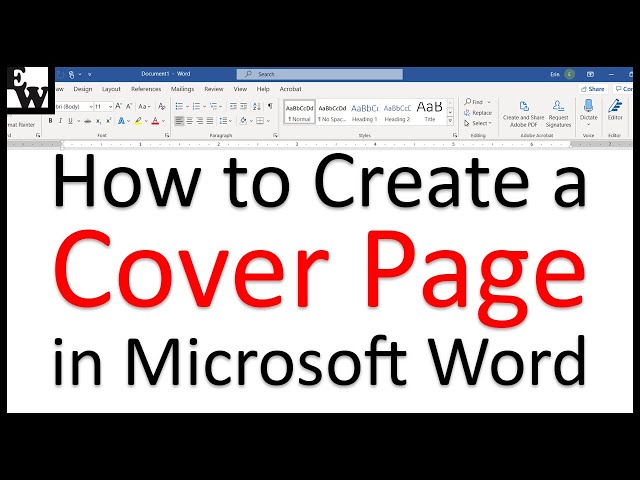Toggle italic formatting
640x480 pixels.
[x=60, y=121]
